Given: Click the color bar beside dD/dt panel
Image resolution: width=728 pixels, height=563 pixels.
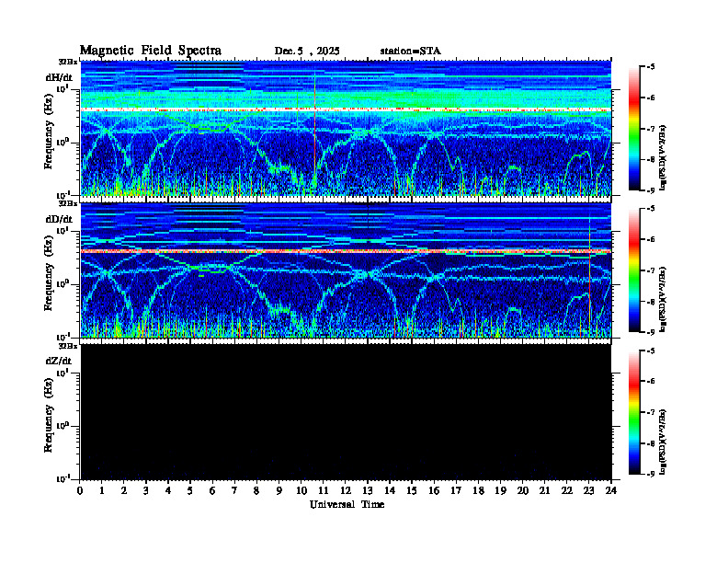Looking at the screenshot, I should (634, 270).
